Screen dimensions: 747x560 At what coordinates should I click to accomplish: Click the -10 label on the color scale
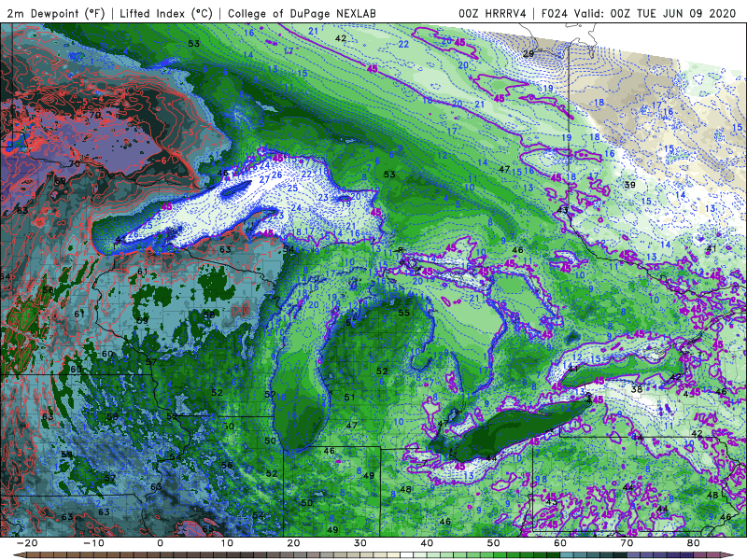coord(93,543)
